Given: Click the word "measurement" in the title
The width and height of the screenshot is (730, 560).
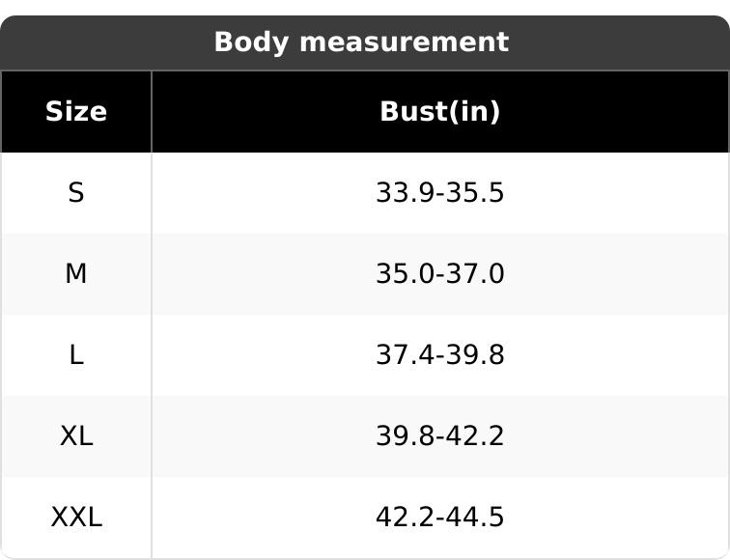Looking at the screenshot, I should tap(398, 42).
